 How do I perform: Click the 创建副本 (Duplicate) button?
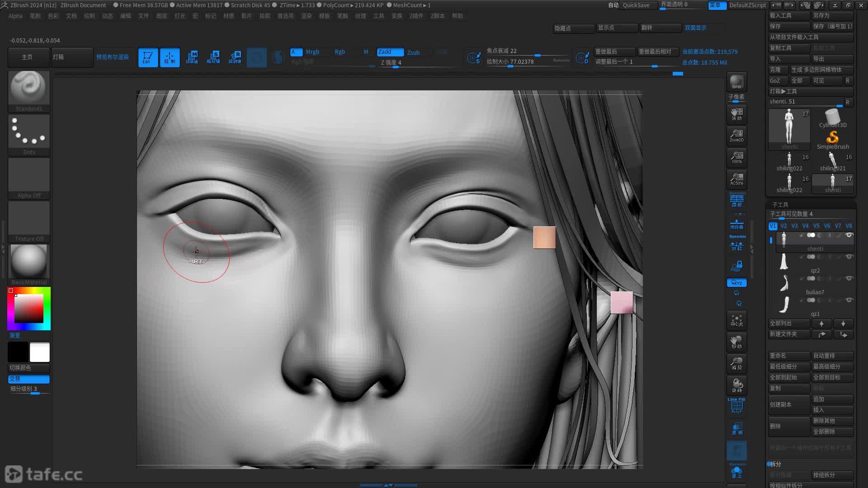click(789, 404)
